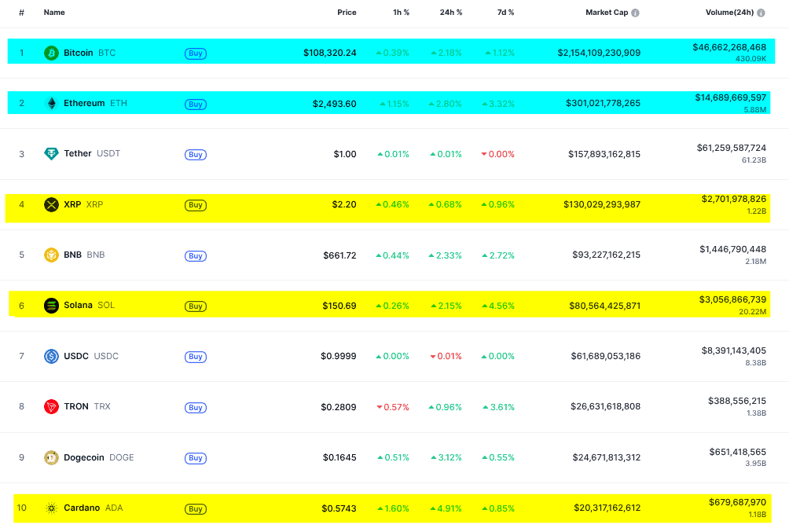Sort by the Volume(24h) column header

point(729,13)
